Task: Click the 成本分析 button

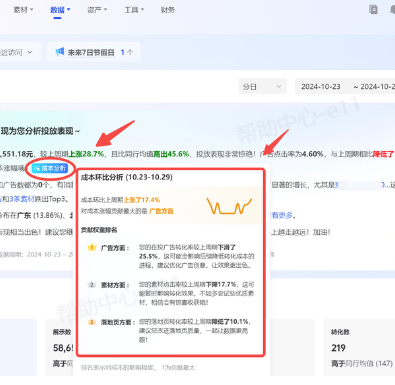Action: pyautogui.click(x=50, y=168)
